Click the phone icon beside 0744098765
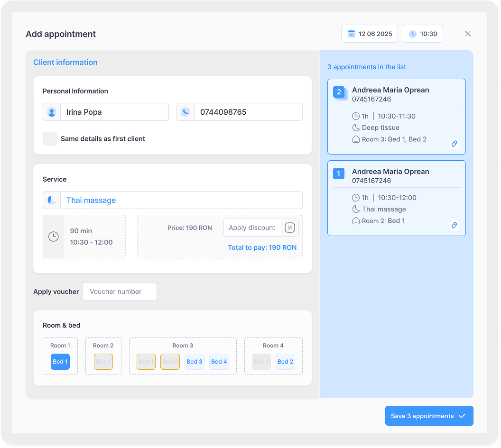 (x=186, y=112)
